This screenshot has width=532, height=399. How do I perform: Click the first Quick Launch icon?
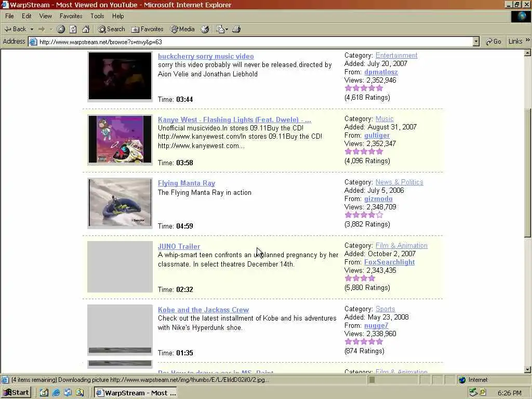click(44, 393)
